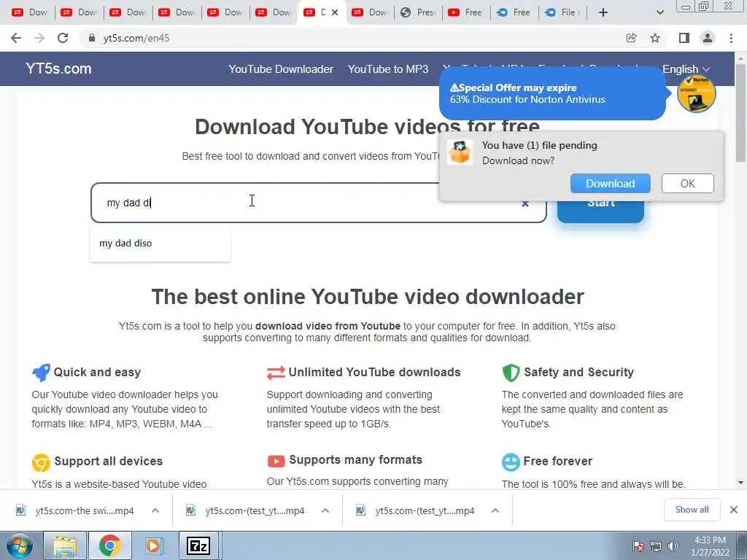The width and height of the screenshot is (747, 560).
Task: Click the volume speaker tray icon
Action: (673, 546)
